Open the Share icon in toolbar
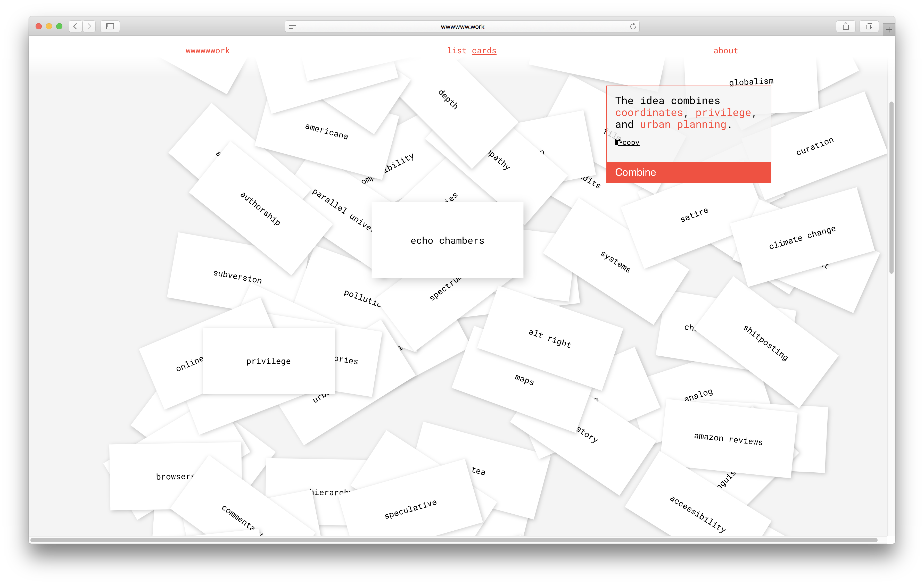 click(x=846, y=26)
